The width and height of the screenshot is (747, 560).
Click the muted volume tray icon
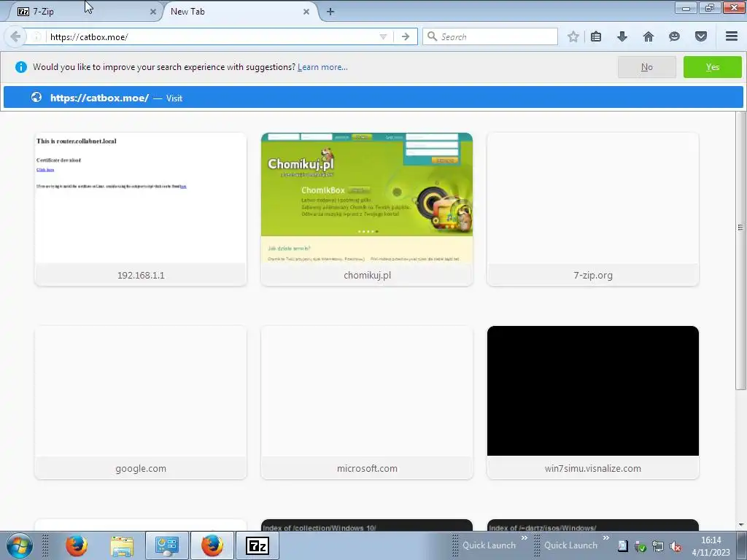click(675, 546)
